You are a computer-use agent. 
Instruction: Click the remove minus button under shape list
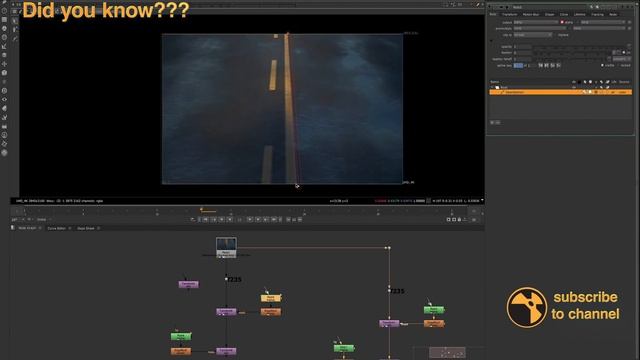point(498,122)
